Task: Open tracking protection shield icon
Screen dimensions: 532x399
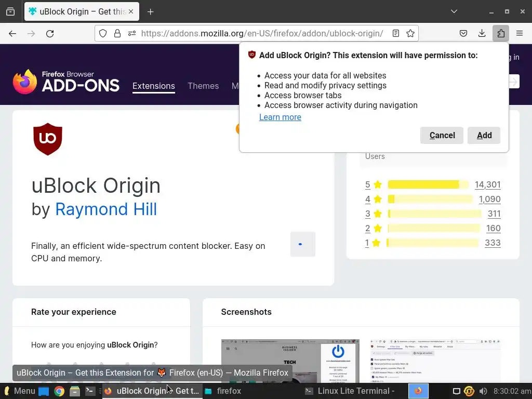Action: click(x=103, y=33)
